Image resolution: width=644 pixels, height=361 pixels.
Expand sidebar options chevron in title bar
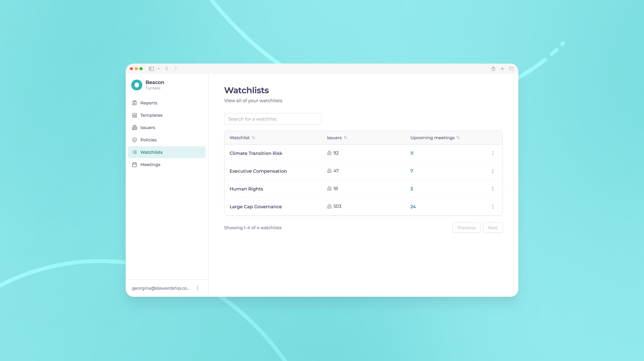click(159, 69)
